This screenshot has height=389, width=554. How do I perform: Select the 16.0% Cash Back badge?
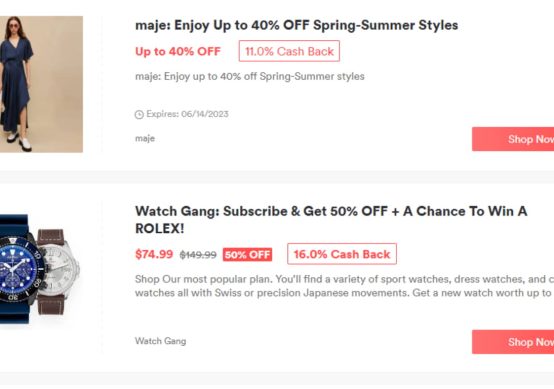pyautogui.click(x=342, y=254)
